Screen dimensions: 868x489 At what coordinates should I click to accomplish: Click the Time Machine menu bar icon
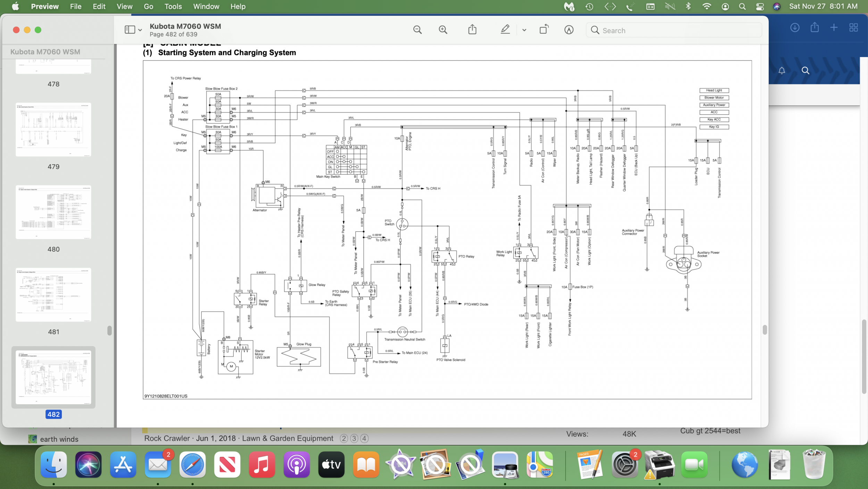point(589,6)
